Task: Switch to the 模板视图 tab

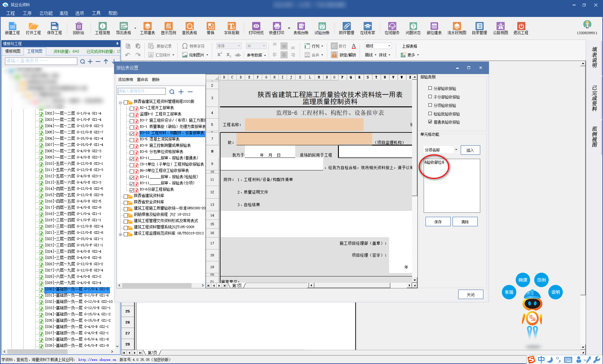Action: pyautogui.click(x=13, y=51)
